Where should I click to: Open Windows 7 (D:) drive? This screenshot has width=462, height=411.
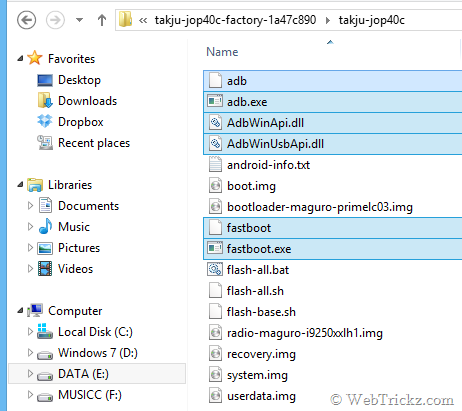click(x=98, y=353)
